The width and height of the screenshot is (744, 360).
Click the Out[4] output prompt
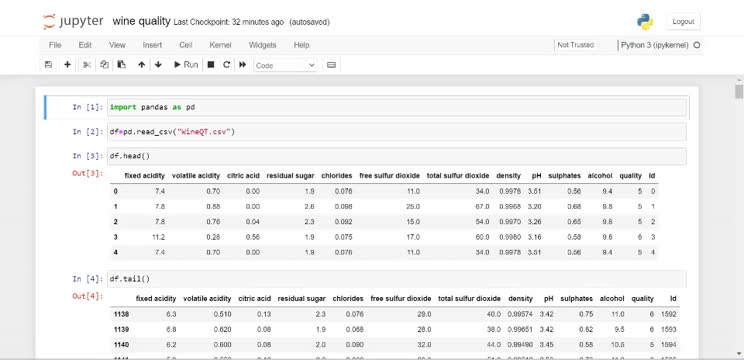pos(88,296)
